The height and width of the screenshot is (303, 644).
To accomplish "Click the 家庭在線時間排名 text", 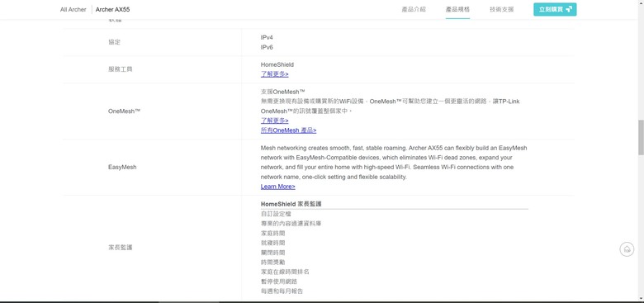I will coord(285,272).
